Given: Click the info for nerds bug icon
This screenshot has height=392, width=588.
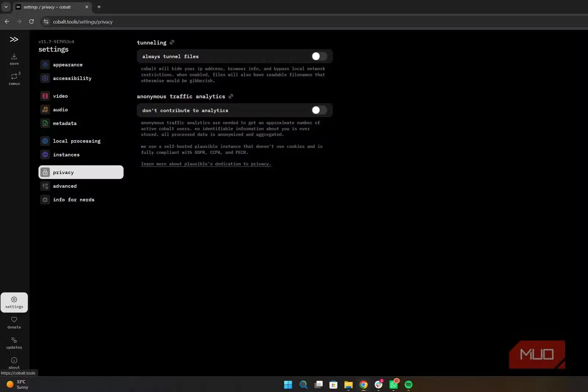Looking at the screenshot, I should (x=45, y=200).
